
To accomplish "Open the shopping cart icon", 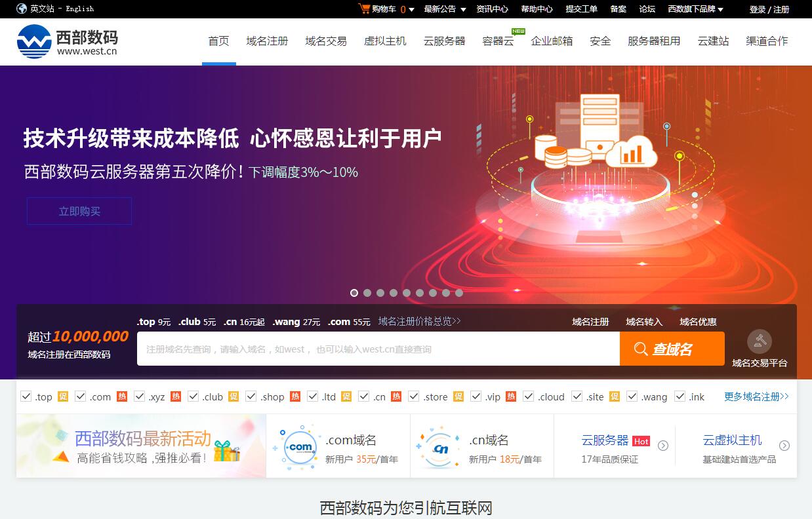I will (x=364, y=9).
